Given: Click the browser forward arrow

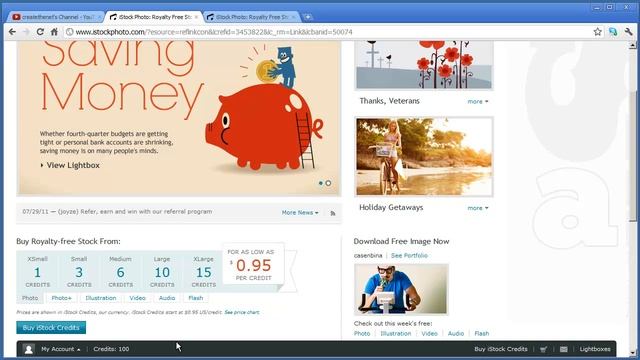Looking at the screenshot, I should pos(26,31).
